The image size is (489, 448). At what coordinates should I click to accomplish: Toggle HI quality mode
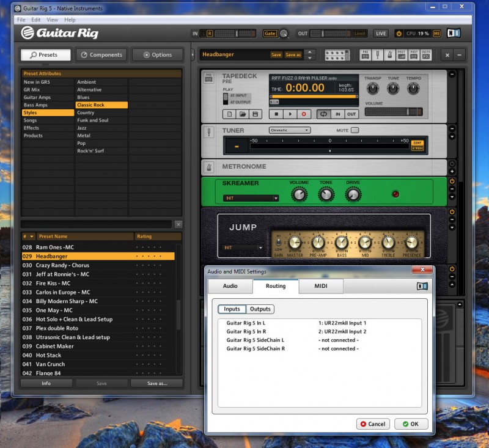pyautogui.click(x=437, y=34)
